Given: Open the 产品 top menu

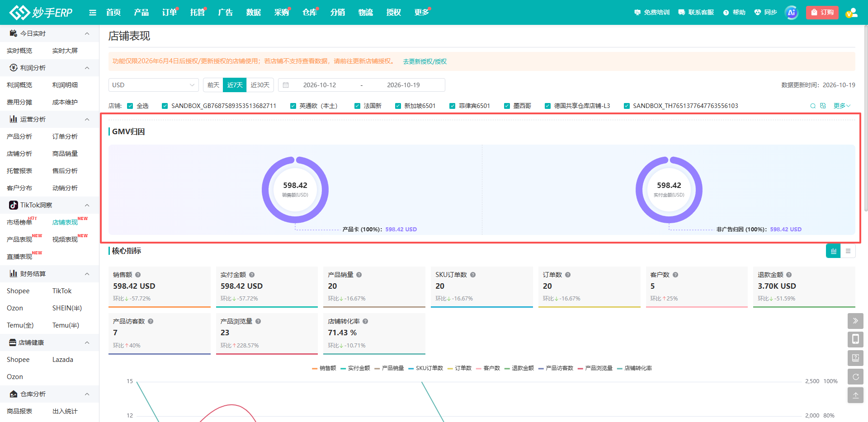Looking at the screenshot, I should tap(141, 13).
